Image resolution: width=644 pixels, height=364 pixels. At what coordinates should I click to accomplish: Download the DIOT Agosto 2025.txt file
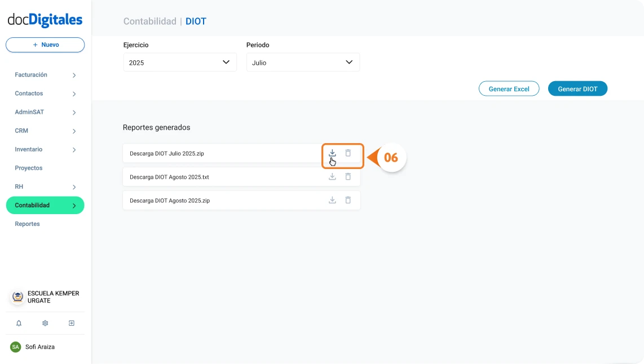[x=332, y=176]
